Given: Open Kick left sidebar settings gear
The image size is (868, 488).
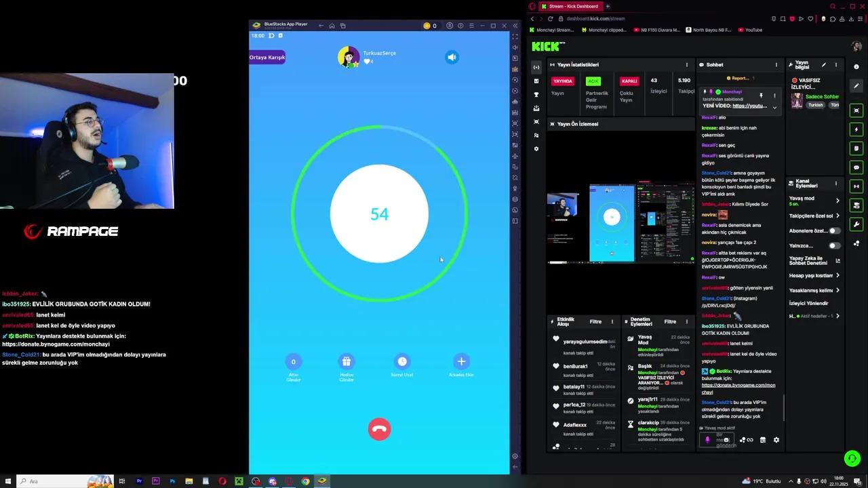Looking at the screenshot, I should pyautogui.click(x=536, y=148).
